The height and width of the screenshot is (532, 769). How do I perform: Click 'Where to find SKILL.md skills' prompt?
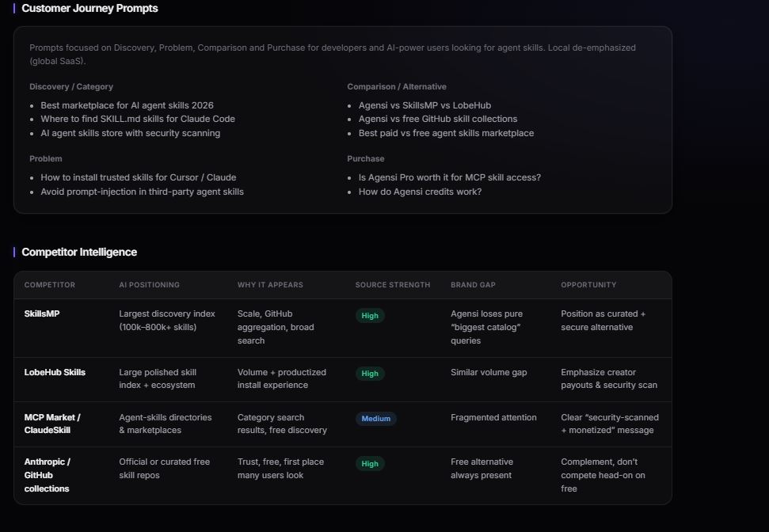tap(138, 120)
